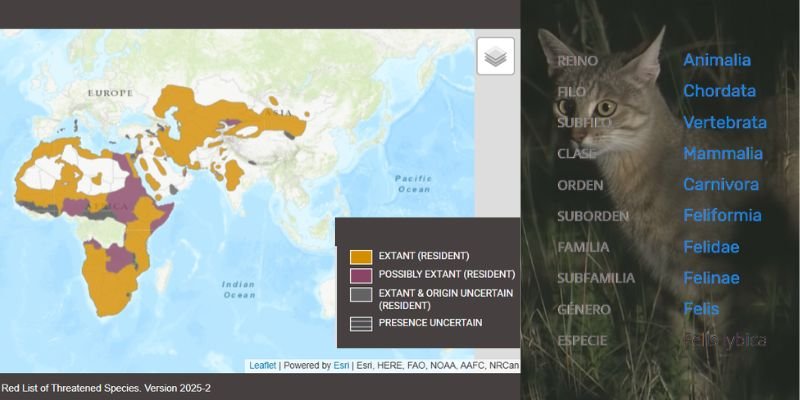This screenshot has height=400, width=800.
Task: Click the purple Possibly Extant legend swatch
Action: pos(361,274)
